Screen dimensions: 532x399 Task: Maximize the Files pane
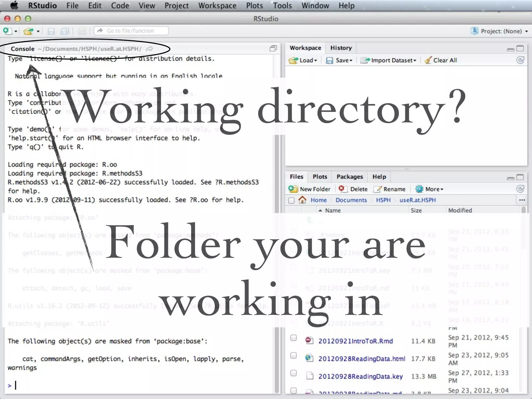click(x=520, y=177)
